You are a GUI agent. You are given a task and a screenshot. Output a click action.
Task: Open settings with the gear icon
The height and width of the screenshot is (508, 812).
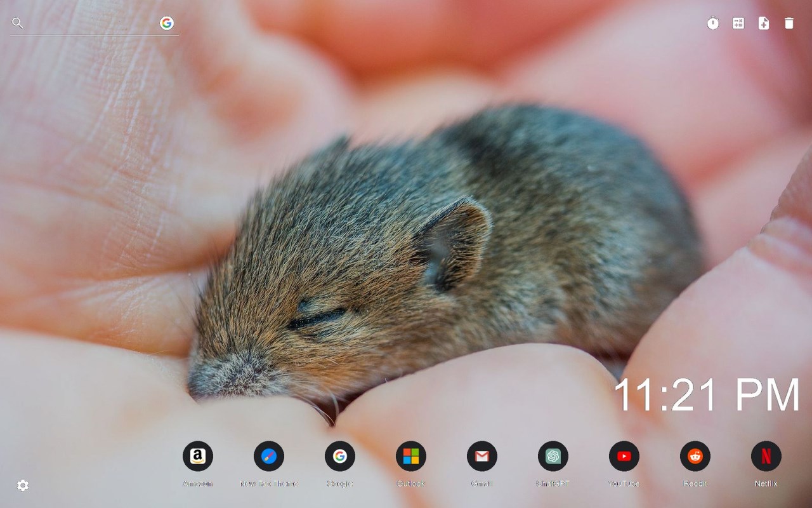[23, 486]
